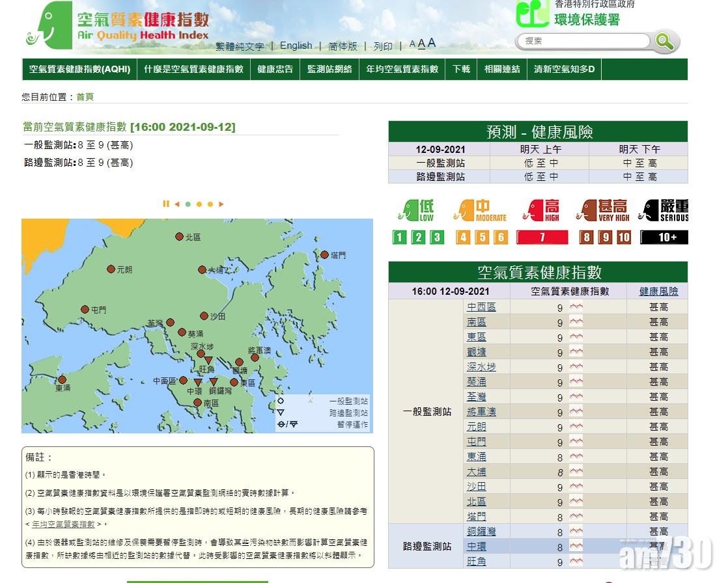Open the 下載 menu item

(x=461, y=69)
